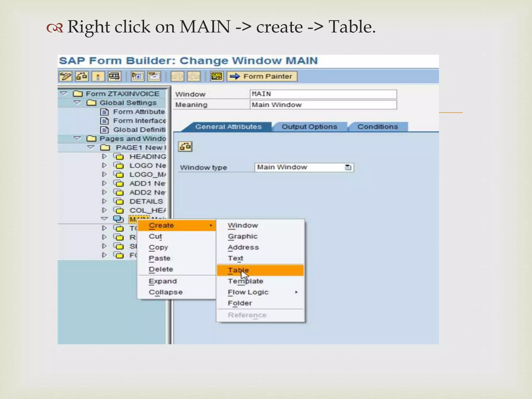Image resolution: width=532 pixels, height=399 pixels.
Task: Open the Form Painter
Action: point(262,76)
